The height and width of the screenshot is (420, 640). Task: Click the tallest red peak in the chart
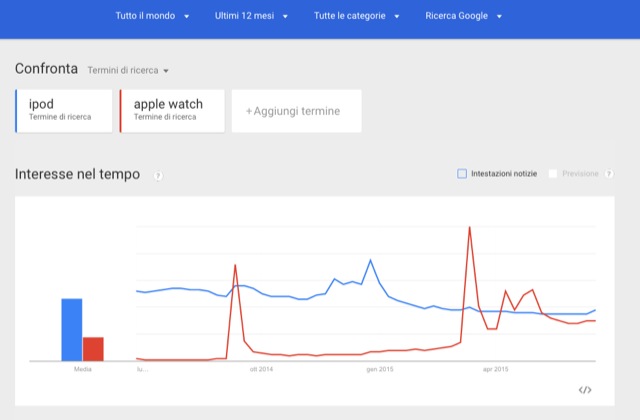coord(469,228)
